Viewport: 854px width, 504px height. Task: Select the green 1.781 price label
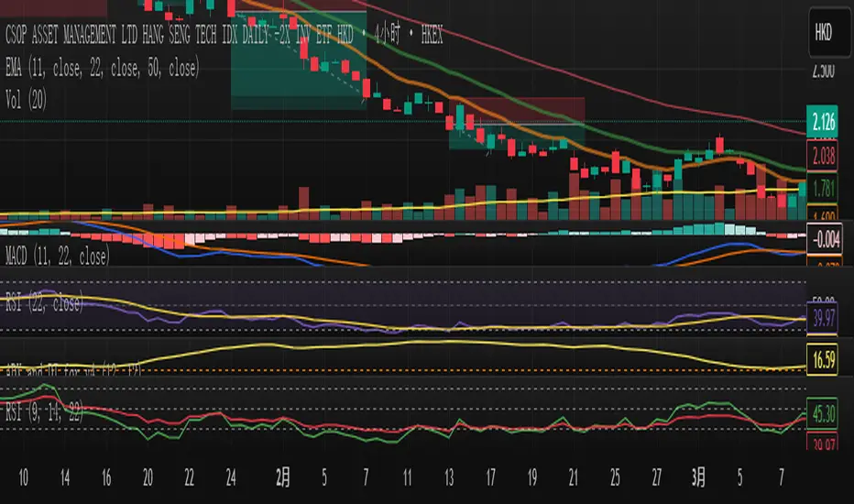click(822, 189)
